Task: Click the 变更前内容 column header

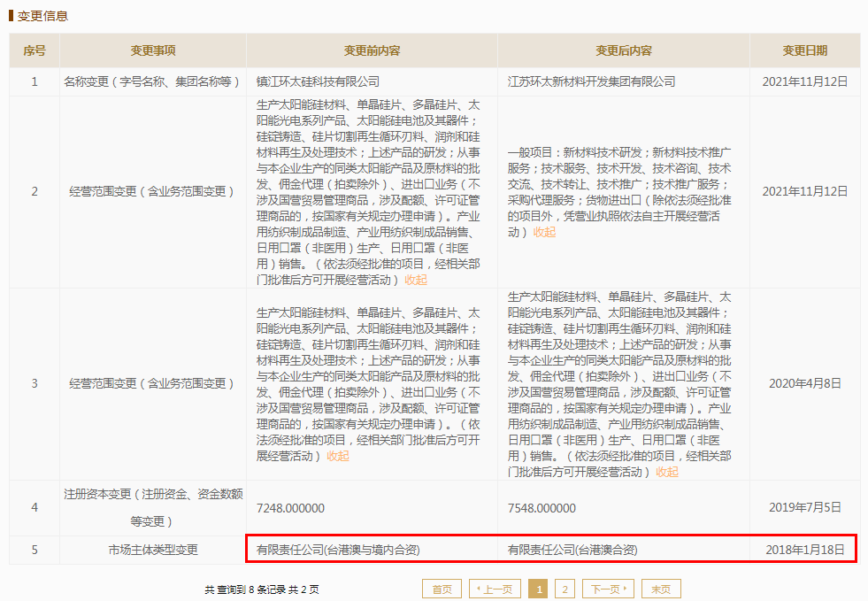Action: (372, 50)
